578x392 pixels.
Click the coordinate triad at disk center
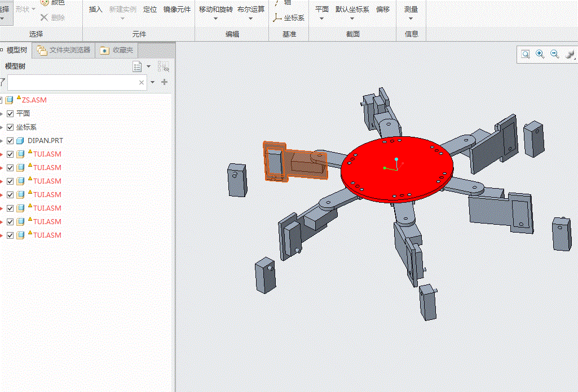[394, 165]
